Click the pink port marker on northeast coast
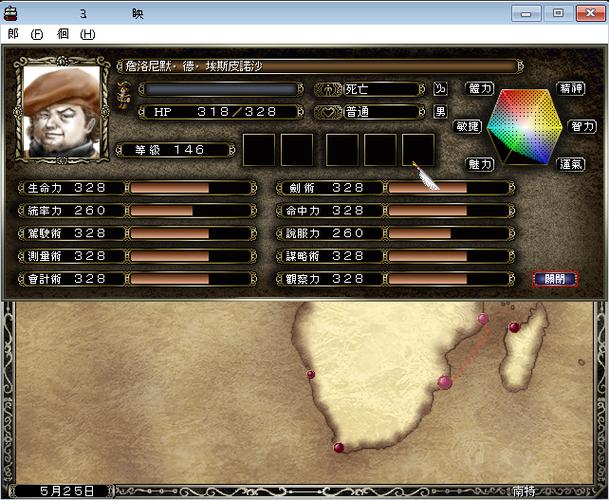 click(483, 319)
